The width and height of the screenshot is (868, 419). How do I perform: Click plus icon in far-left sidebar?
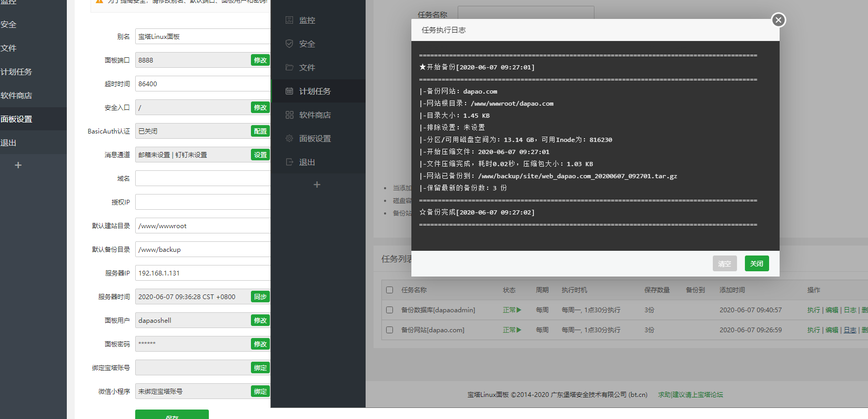(x=18, y=165)
